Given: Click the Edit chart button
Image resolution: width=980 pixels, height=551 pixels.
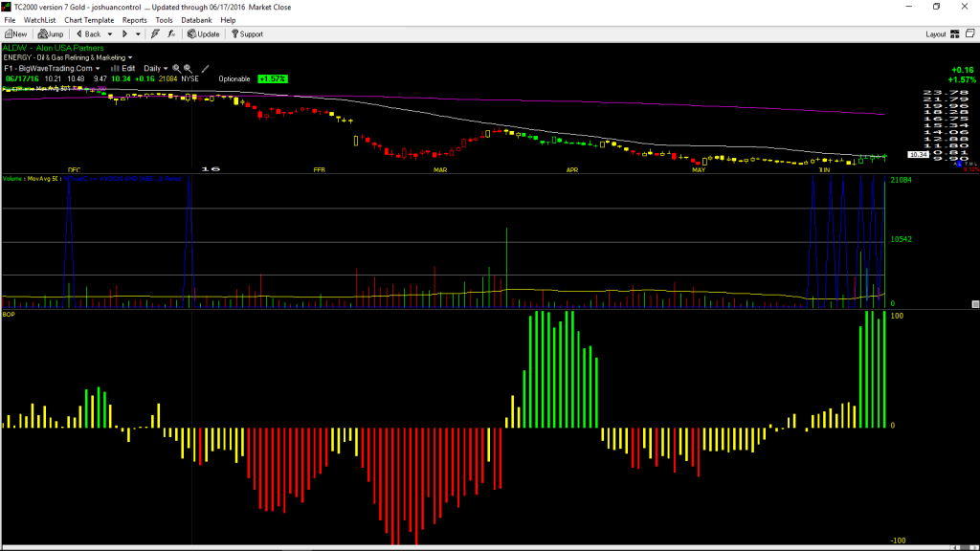Looking at the screenshot, I should [123, 68].
